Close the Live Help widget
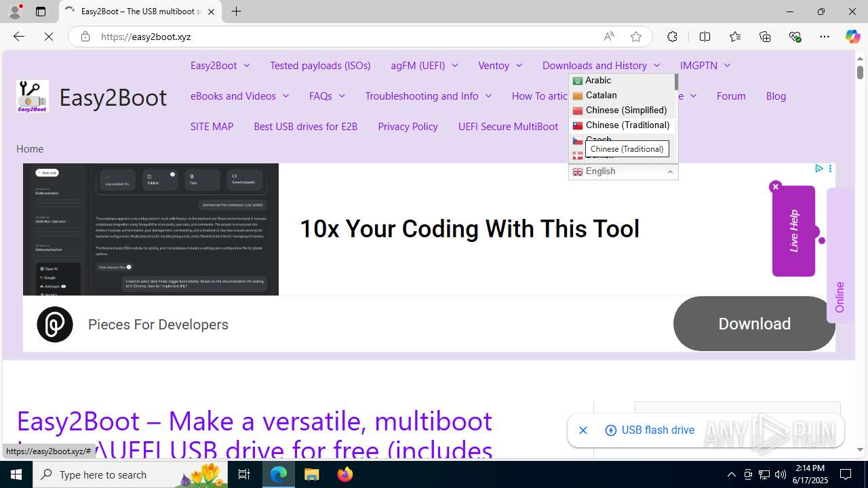Screen dimensions: 868x488 pyautogui.click(x=776, y=186)
